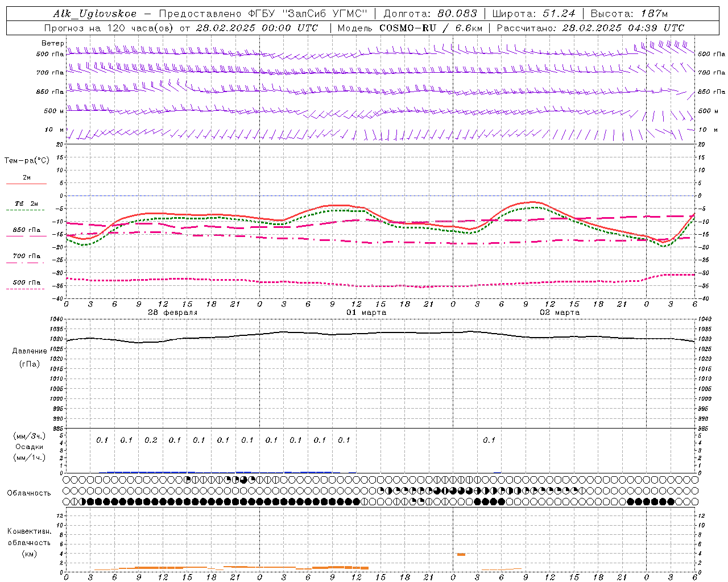Click the 2м temperature legend label

point(27,177)
